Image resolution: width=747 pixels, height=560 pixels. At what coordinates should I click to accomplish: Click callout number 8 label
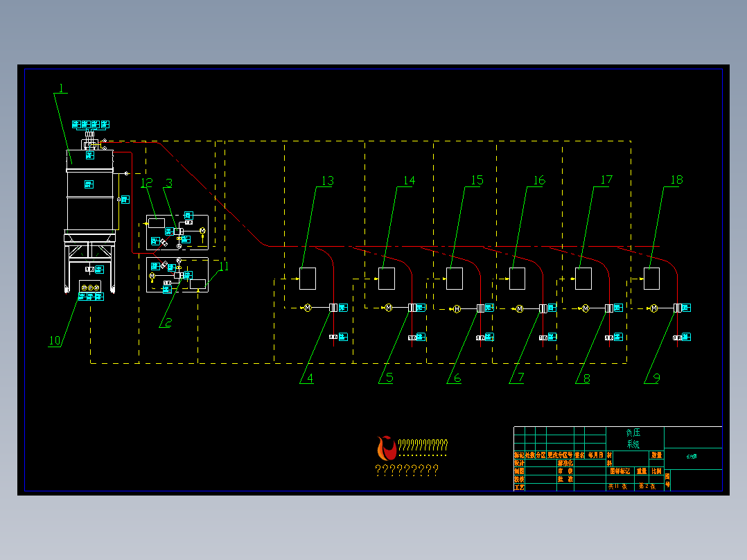point(586,379)
